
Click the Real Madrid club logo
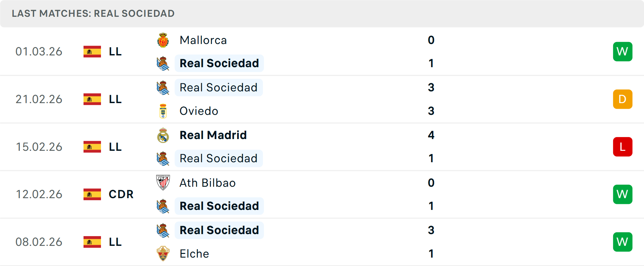click(163, 135)
